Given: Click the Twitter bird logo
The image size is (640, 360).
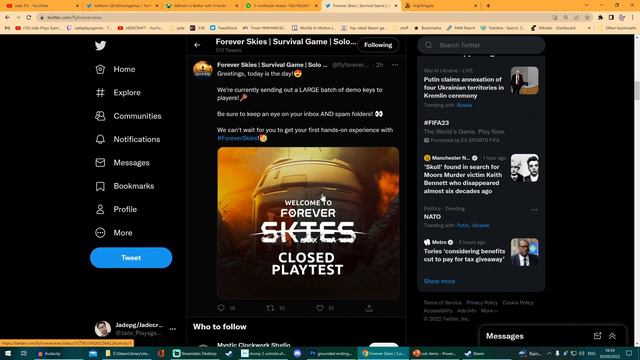Looking at the screenshot, I should [x=100, y=45].
